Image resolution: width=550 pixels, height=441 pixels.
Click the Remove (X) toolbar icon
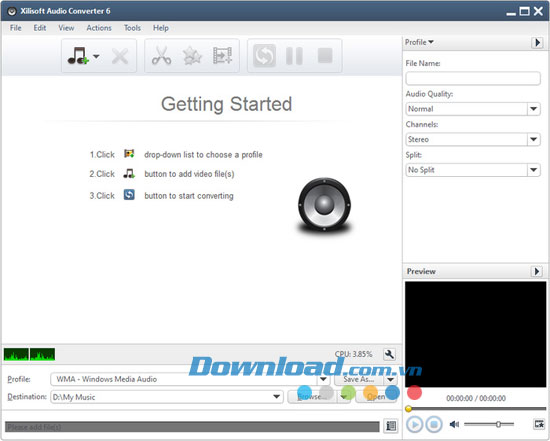[120, 56]
